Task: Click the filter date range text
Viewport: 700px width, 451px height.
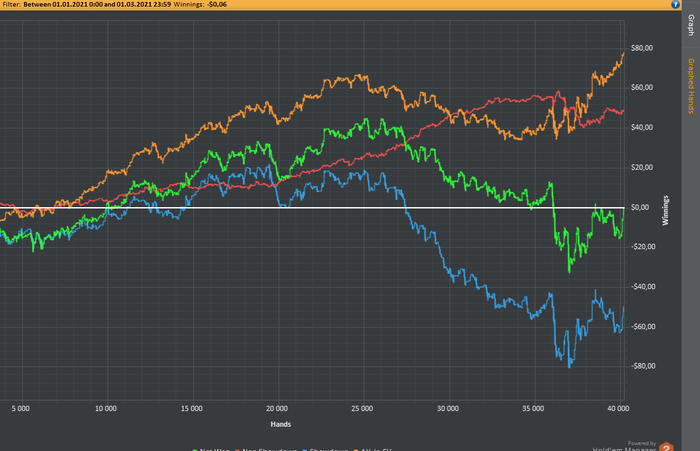Action: point(97,4)
